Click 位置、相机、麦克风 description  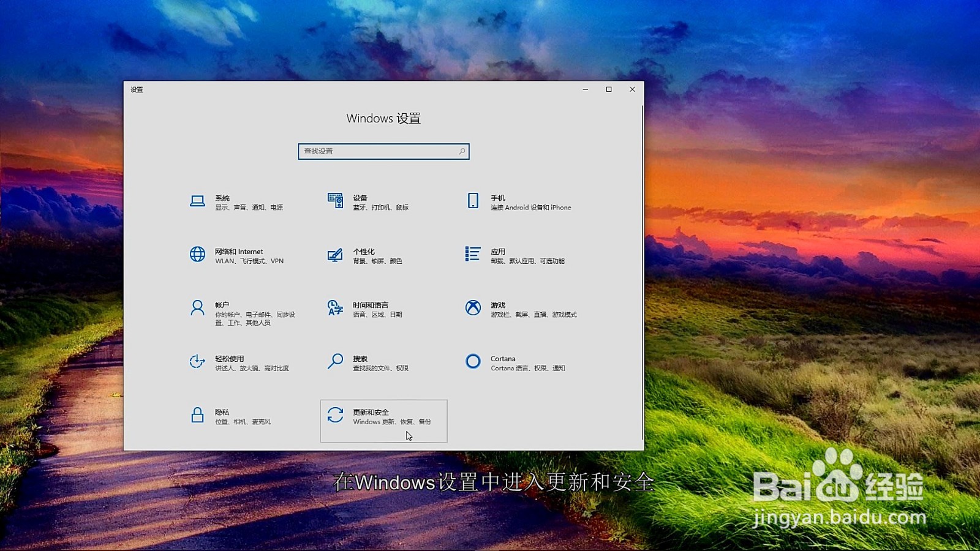(x=243, y=422)
